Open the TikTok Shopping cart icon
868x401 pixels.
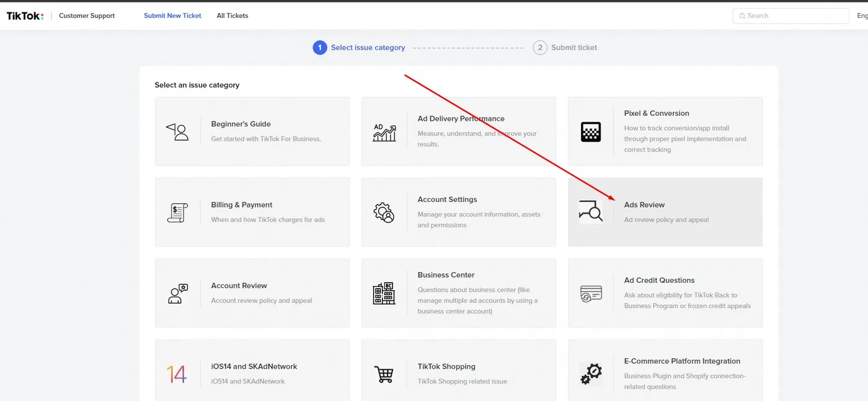coord(384,374)
